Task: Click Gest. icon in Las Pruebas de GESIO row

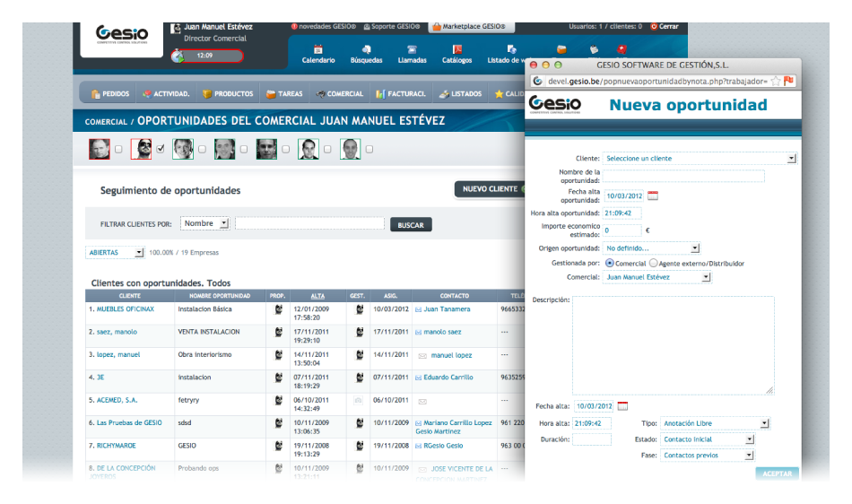Action: (359, 423)
